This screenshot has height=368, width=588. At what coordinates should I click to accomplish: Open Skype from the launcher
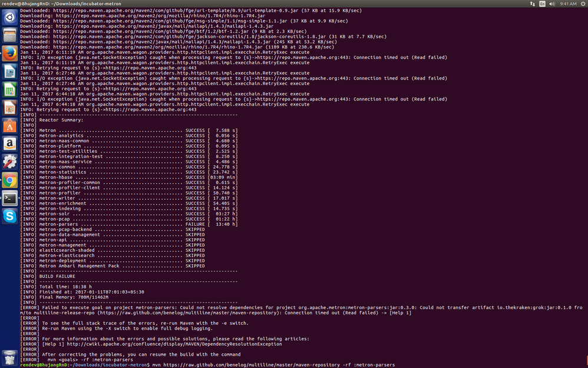10,216
